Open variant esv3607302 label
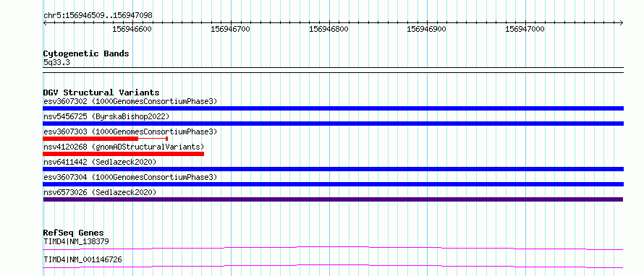The width and height of the screenshot is (644, 276). pyautogui.click(x=130, y=101)
